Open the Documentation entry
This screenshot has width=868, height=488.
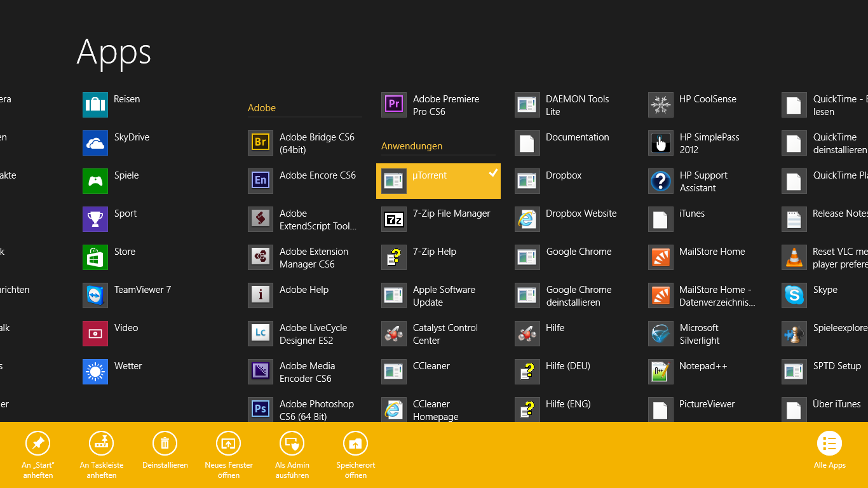click(572, 143)
